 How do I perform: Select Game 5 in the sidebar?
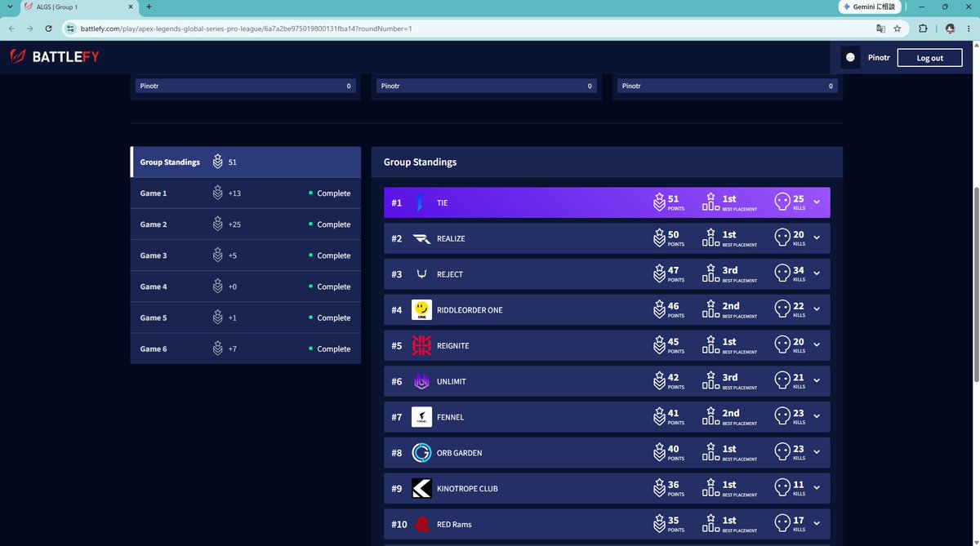coord(246,317)
